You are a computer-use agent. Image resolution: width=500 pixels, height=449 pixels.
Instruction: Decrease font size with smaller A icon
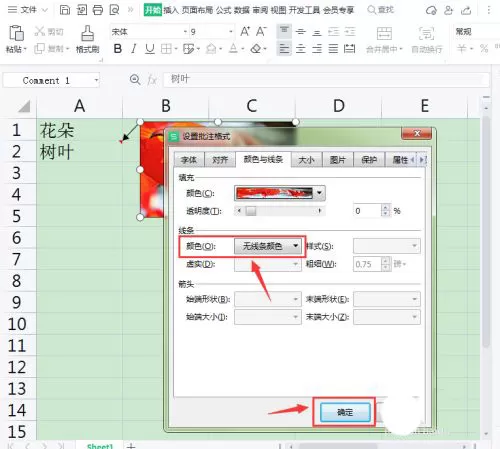261,32
